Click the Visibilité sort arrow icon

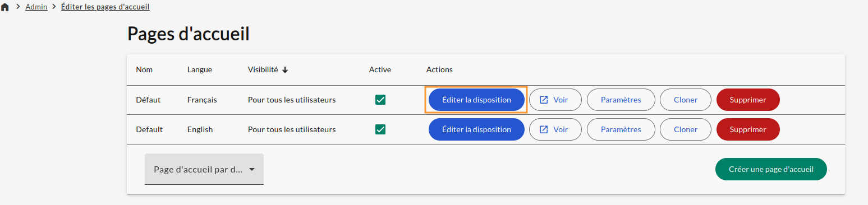tap(285, 70)
